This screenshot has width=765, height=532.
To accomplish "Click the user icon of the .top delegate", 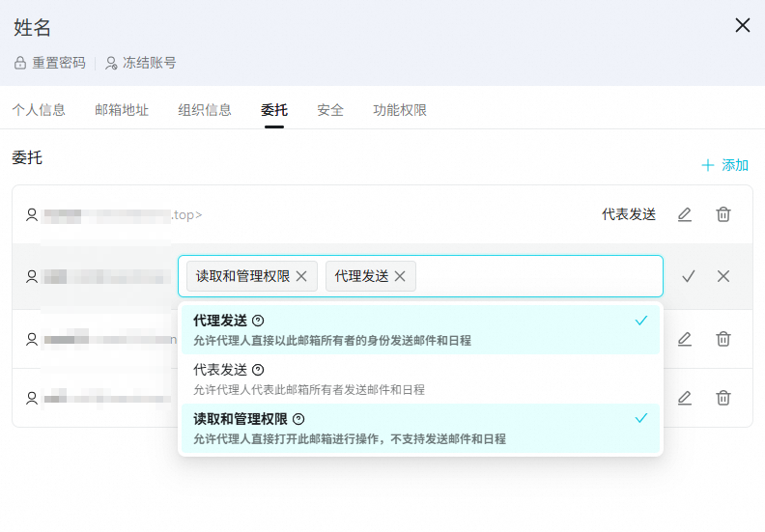I will [32, 214].
